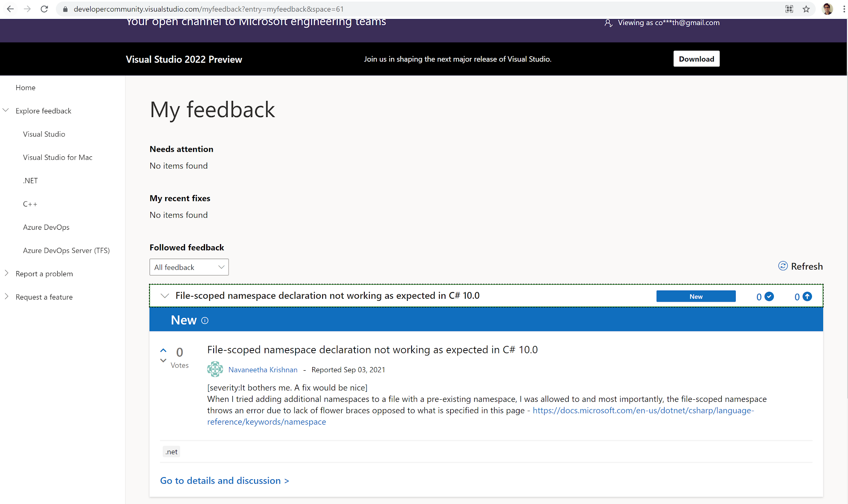
Task: Click the browser address bar URL
Action: click(x=209, y=9)
